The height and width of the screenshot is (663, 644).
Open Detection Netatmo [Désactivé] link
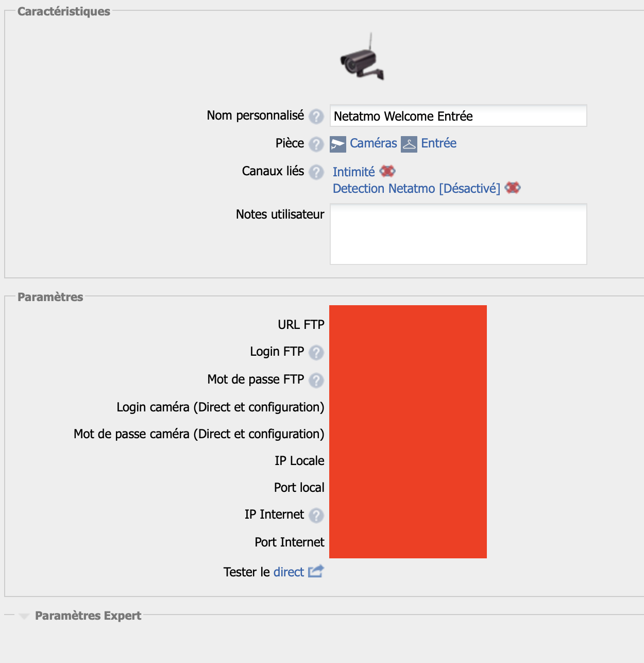[417, 189]
